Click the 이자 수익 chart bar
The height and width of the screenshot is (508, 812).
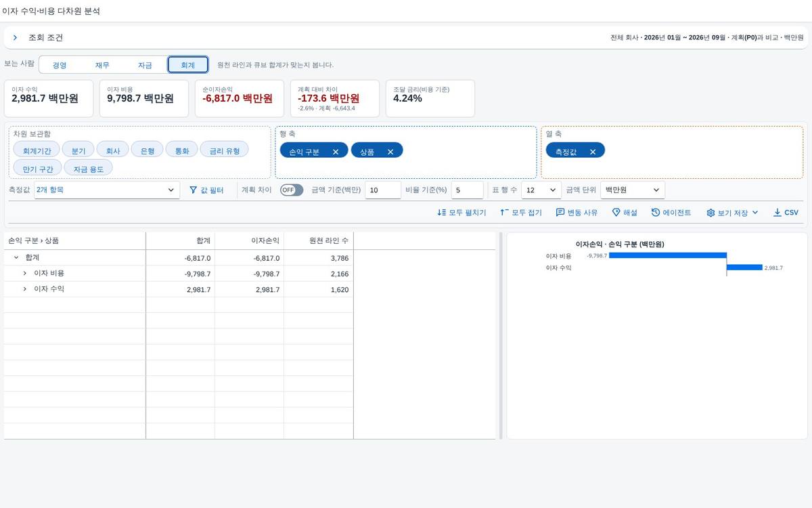744,268
